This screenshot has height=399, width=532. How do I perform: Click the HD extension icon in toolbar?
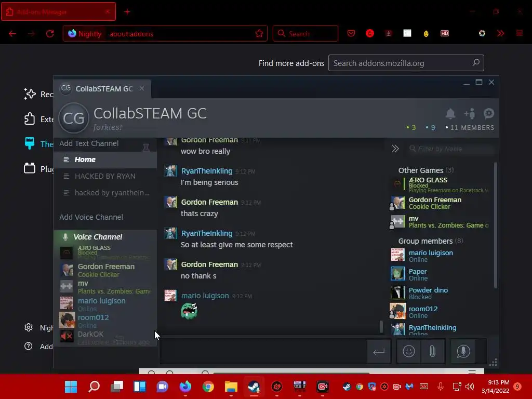445,33
